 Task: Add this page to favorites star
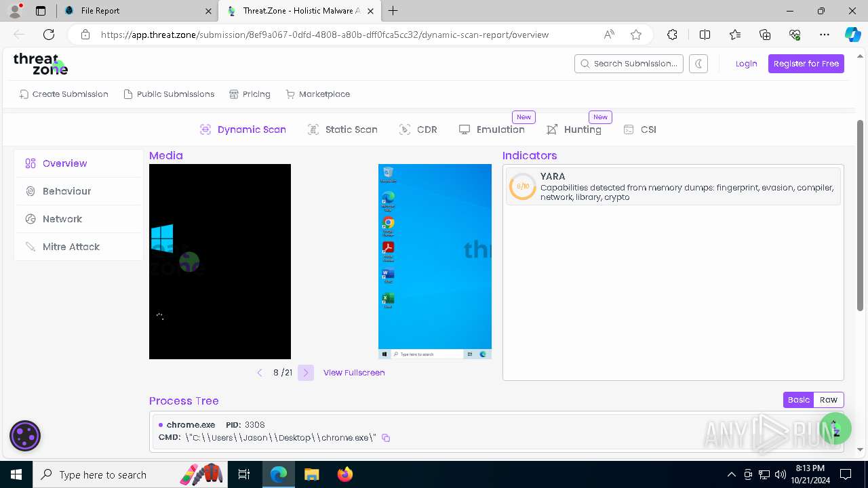click(x=635, y=35)
